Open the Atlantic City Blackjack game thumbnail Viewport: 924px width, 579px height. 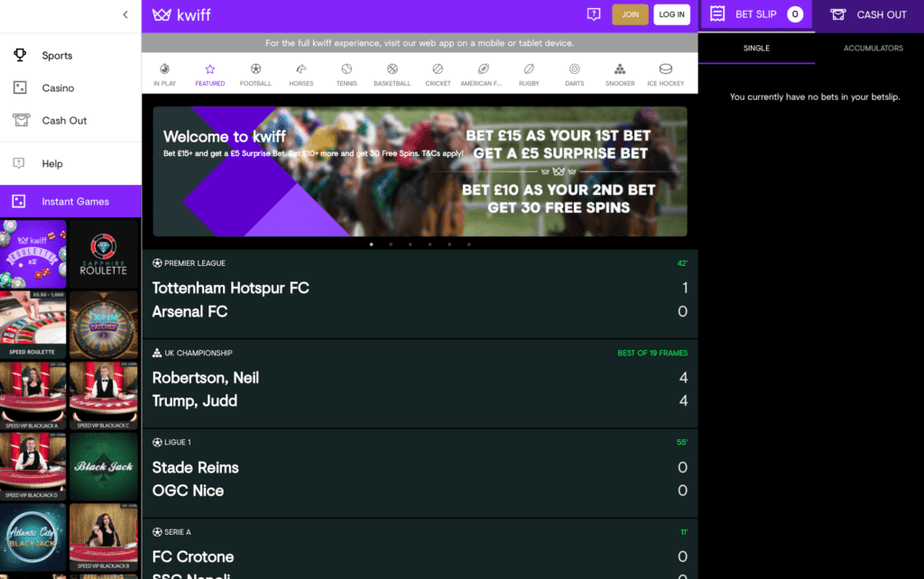pyautogui.click(x=33, y=538)
